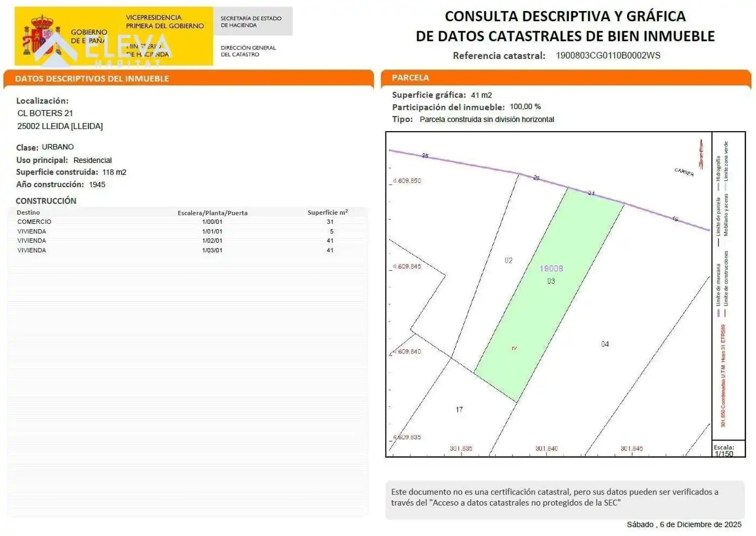
Task: Click the "Destino" column header
Action: [x=28, y=212]
